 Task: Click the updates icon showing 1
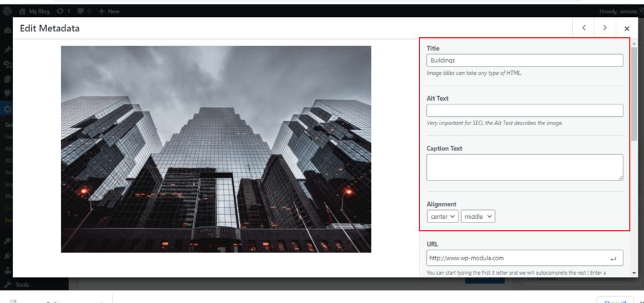(62, 11)
